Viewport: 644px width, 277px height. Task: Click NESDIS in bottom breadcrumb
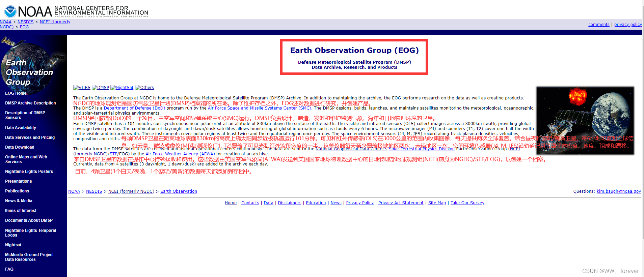[x=94, y=191]
